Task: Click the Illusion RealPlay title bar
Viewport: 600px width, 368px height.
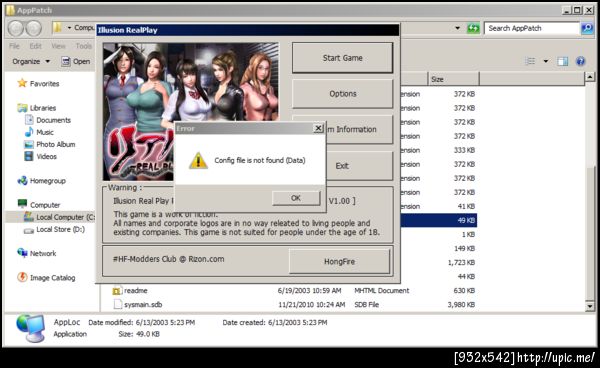Action: 248,30
